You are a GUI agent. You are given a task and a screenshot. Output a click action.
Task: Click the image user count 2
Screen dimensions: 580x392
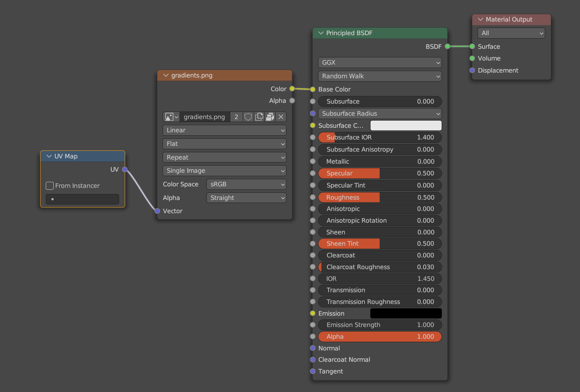click(236, 117)
